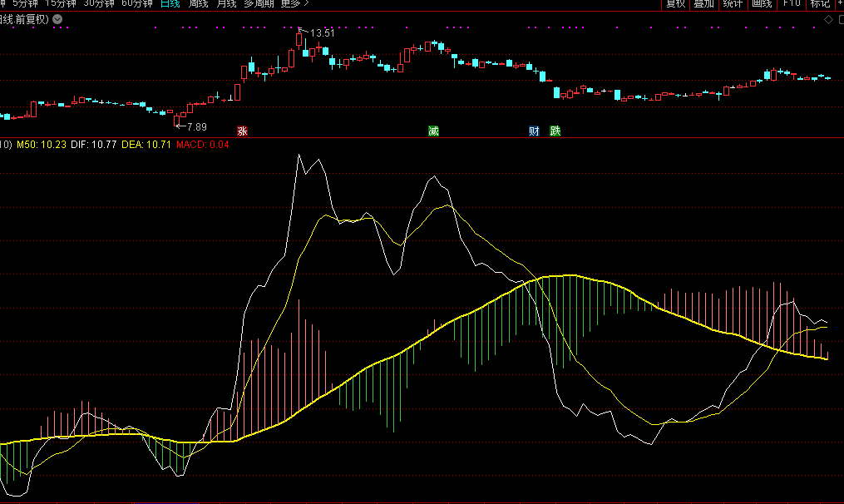Expand the 更多 timeframe options
This screenshot has height=504, width=844.
(291, 3)
